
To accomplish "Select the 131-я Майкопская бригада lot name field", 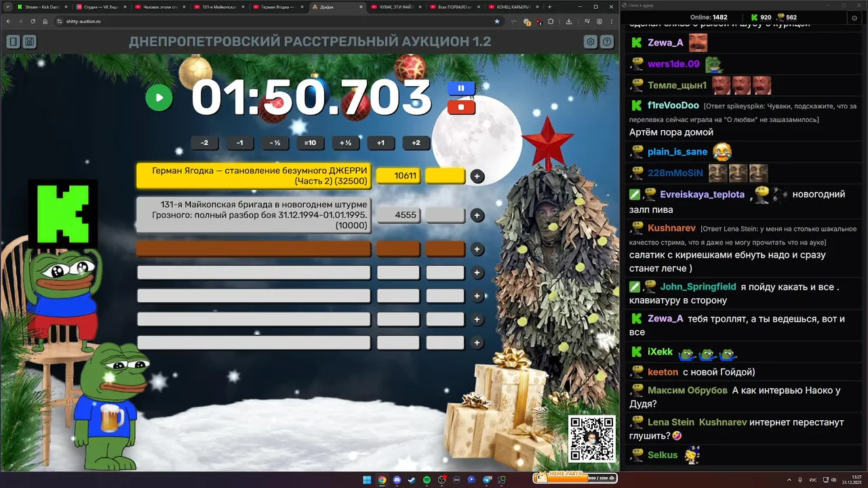I will point(254,215).
